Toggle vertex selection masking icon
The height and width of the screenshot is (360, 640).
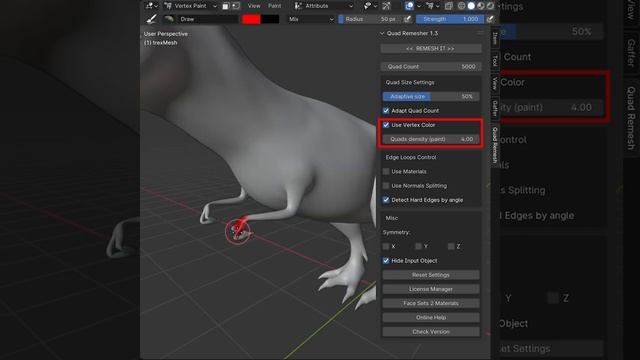point(236,6)
